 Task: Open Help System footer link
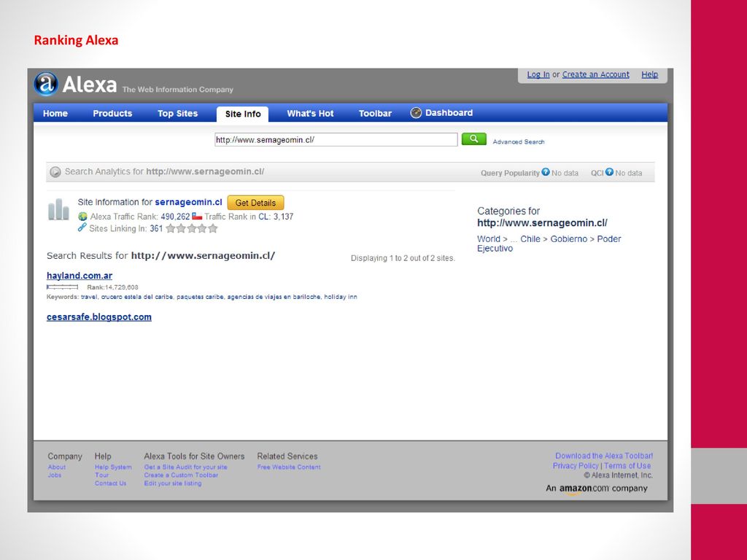tap(113, 467)
